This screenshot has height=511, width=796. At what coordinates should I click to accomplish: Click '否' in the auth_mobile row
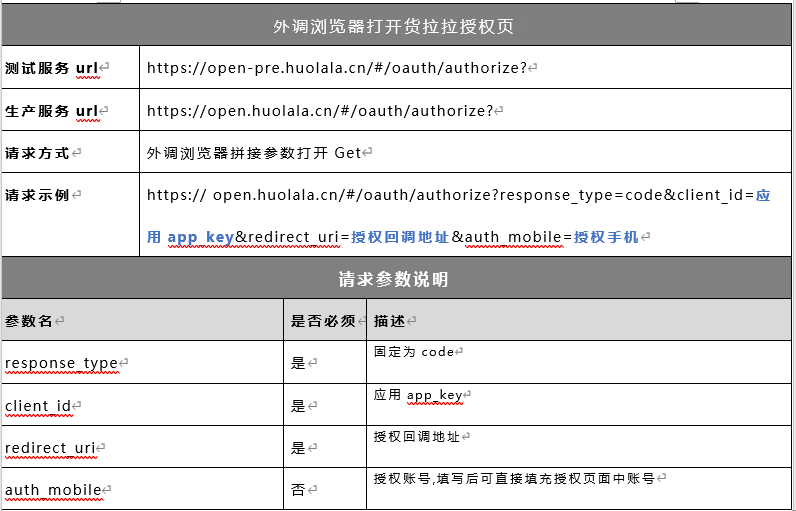298,490
